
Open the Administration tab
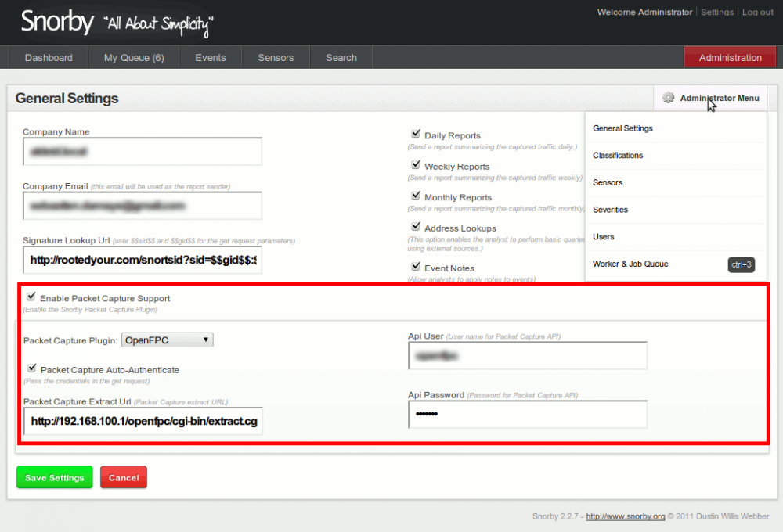(x=730, y=58)
